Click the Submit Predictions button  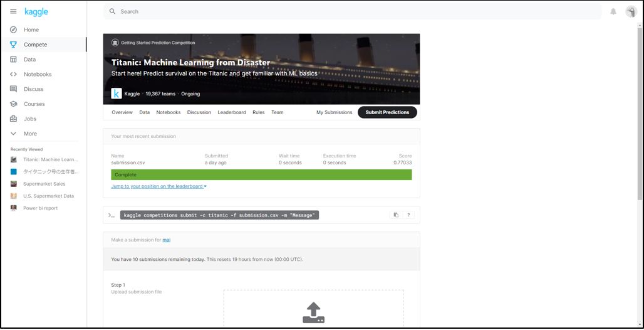(x=387, y=112)
